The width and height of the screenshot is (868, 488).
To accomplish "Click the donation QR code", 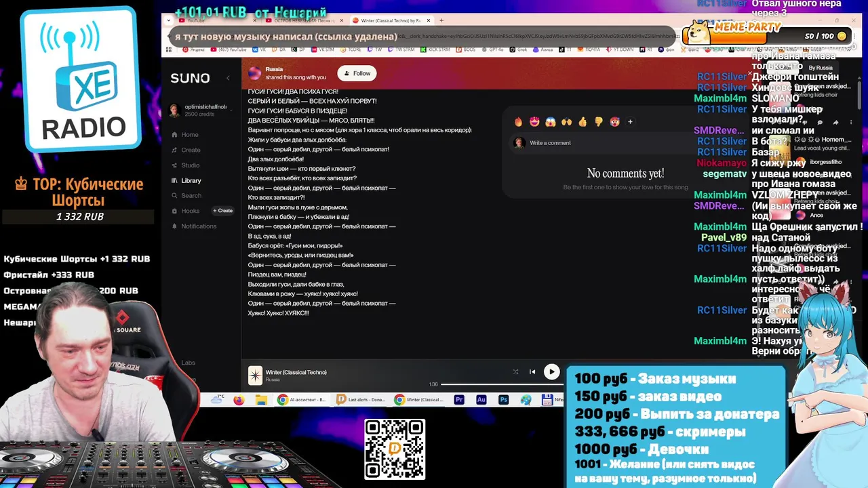I will pos(395,449).
